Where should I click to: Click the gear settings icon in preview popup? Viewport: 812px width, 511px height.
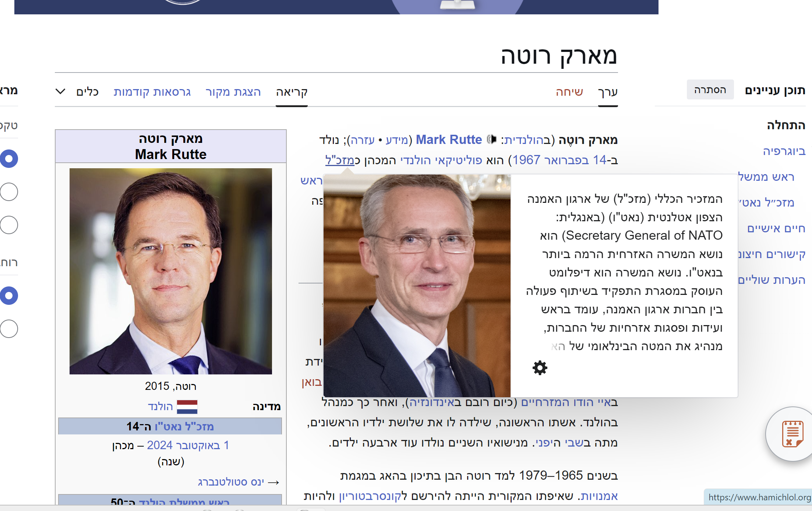click(540, 368)
